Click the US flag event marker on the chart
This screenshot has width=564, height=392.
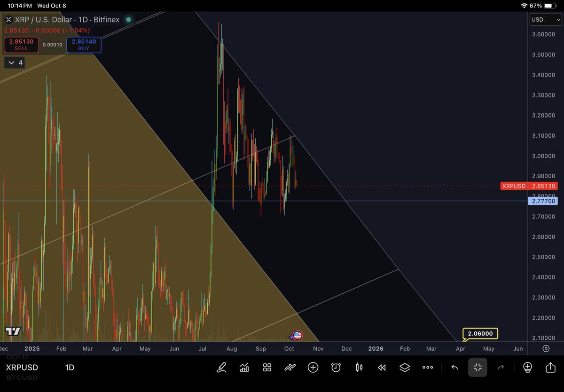point(297,336)
